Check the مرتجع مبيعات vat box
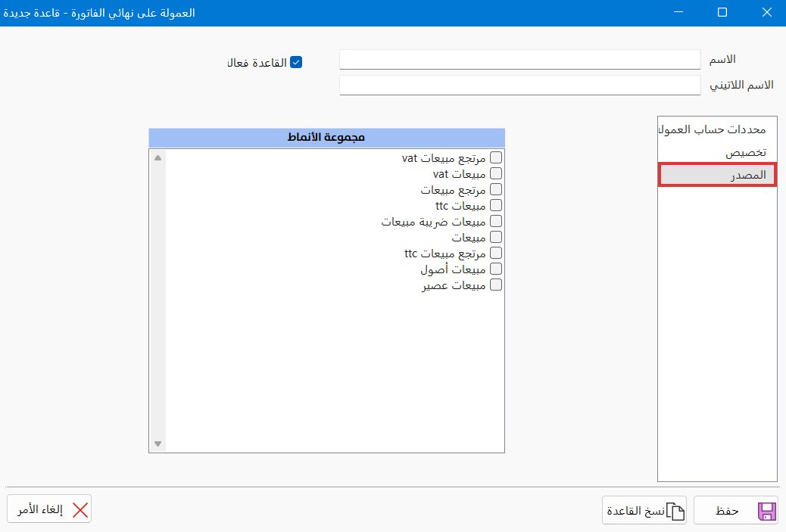The image size is (786, 532). [496, 157]
